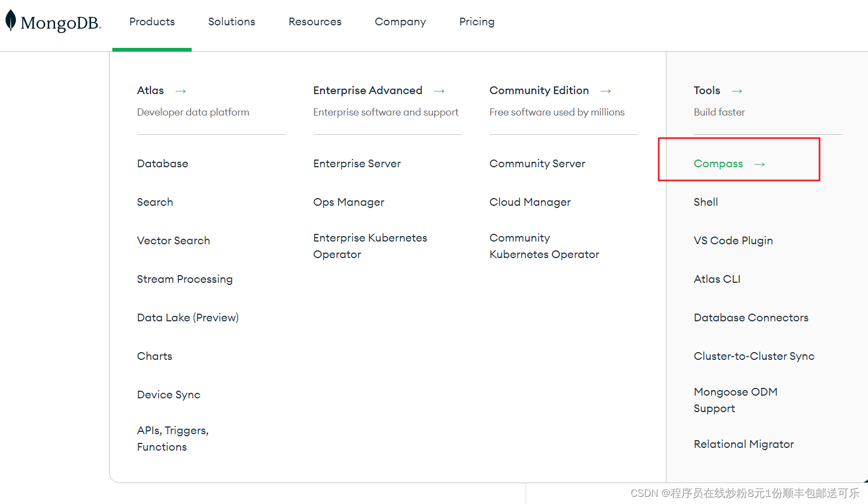Open the Company menu
Image resolution: width=868 pixels, height=504 pixels.
(400, 22)
